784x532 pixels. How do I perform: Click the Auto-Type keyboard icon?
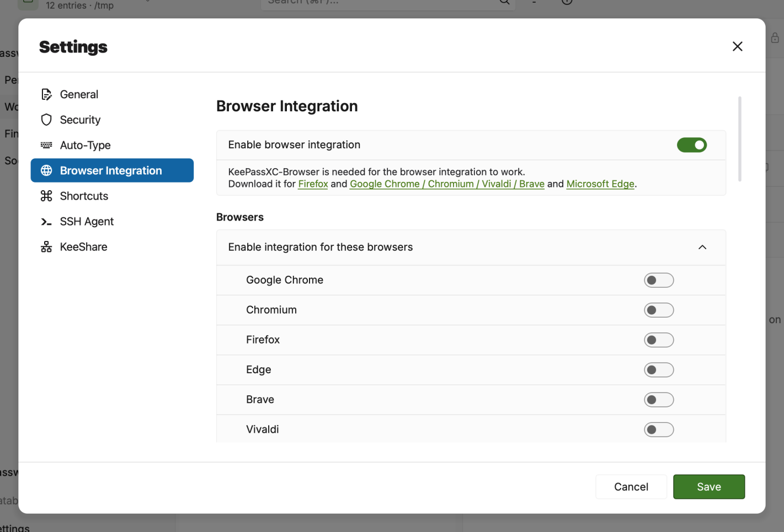click(46, 145)
